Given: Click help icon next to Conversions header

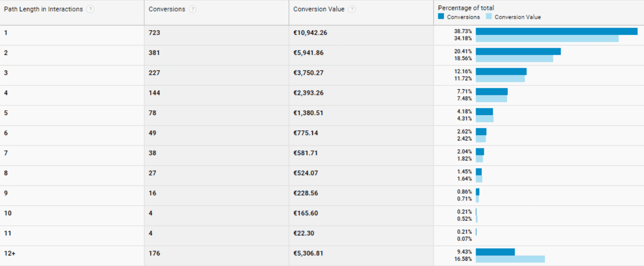Looking at the screenshot, I should click(193, 9).
